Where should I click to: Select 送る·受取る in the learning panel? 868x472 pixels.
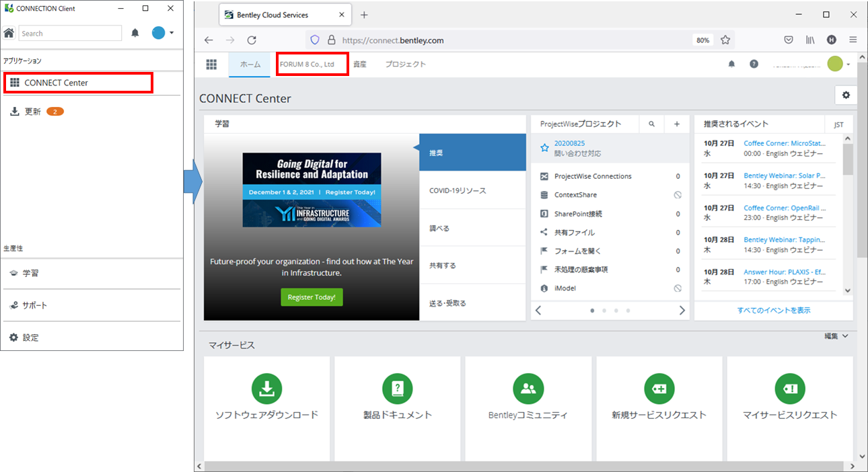pyautogui.click(x=472, y=303)
